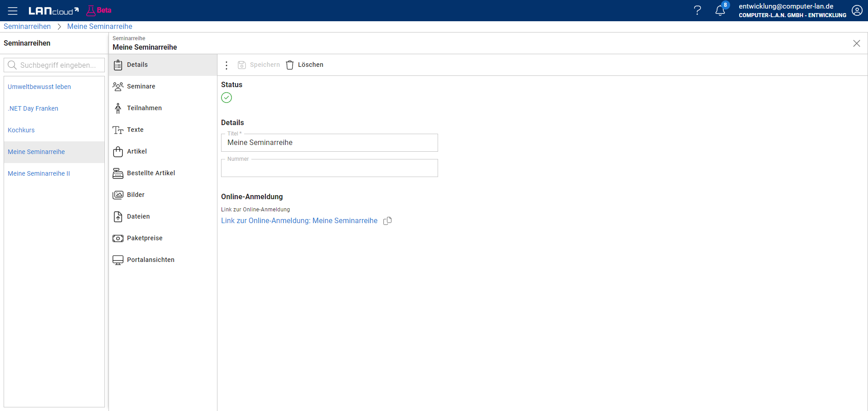Click the Löschen delete button
Viewport: 868px width, 411px height.
pyautogui.click(x=305, y=65)
